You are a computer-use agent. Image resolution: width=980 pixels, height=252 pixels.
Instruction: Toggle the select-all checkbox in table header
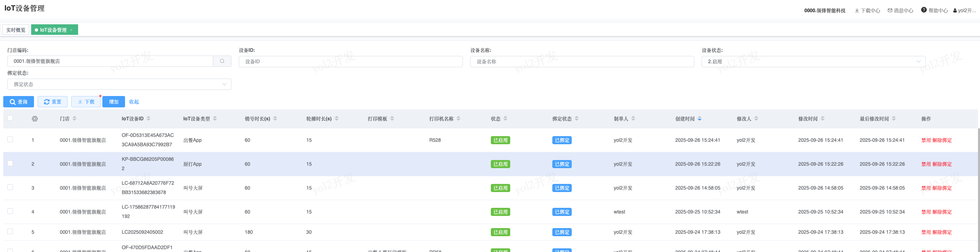tap(10, 118)
